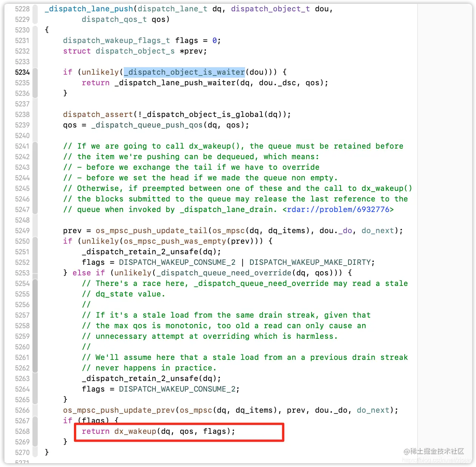Open rdar://problem/6932776 link in comment
This screenshot has width=476, height=467.
tap(338, 209)
